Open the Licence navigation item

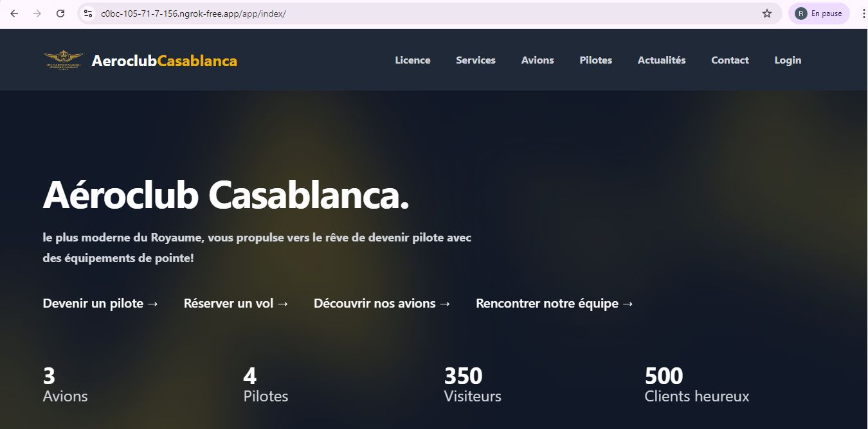[413, 60]
